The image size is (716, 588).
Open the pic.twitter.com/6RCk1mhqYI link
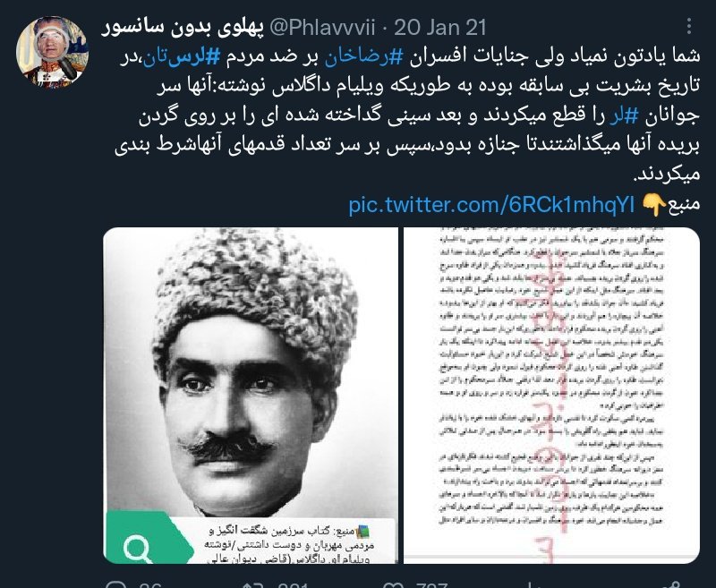(491, 205)
